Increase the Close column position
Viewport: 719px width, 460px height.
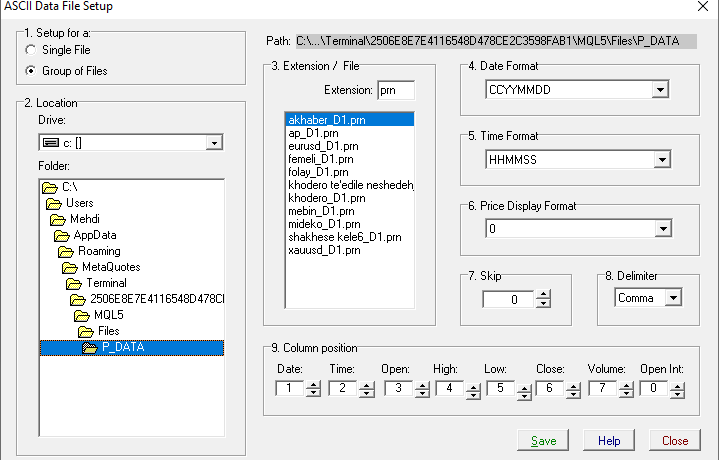573,386
